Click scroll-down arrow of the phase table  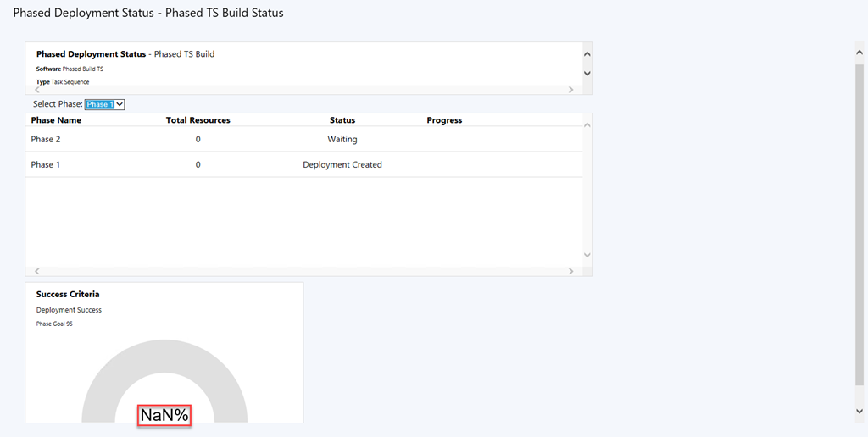(587, 255)
